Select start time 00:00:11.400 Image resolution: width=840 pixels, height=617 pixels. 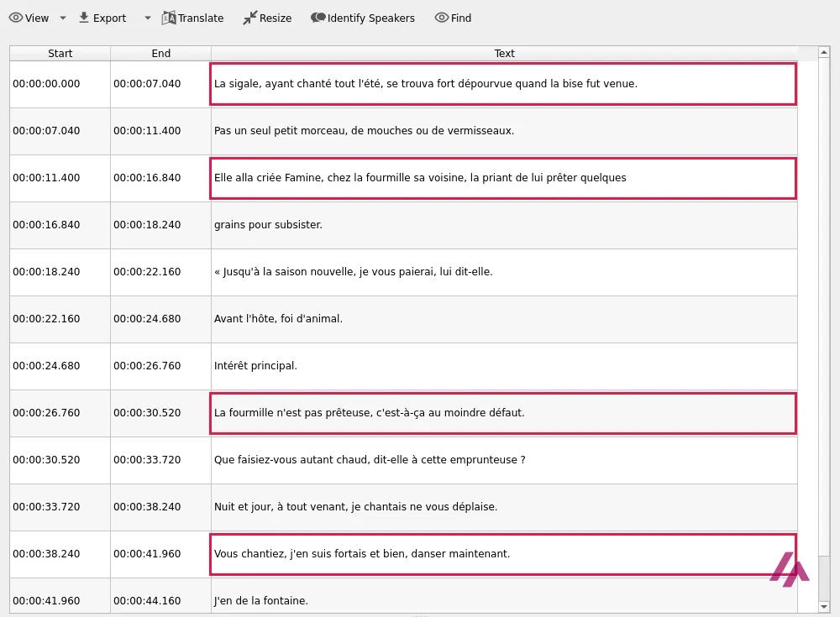[x=46, y=178]
